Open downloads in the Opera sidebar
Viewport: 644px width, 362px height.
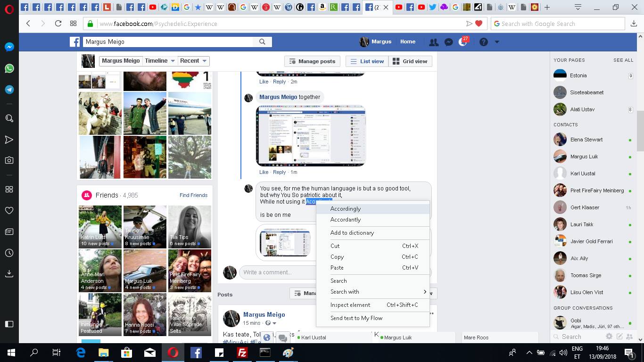point(9,273)
